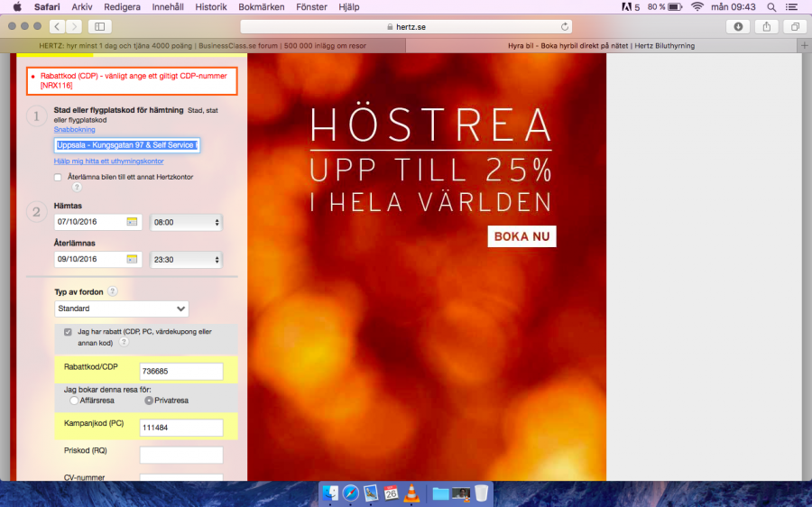Show help for Typ av fordon
Image resolution: width=812 pixels, height=507 pixels.
pos(113,291)
